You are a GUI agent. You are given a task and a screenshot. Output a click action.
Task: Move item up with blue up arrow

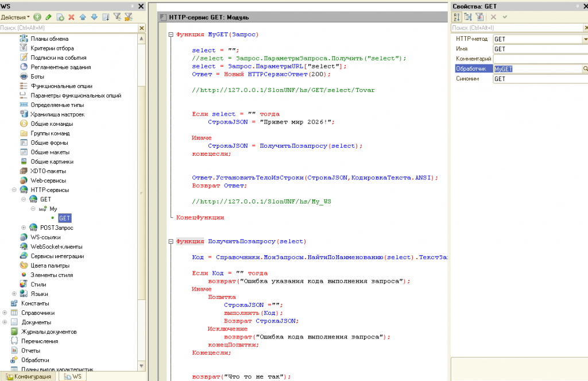pos(83,17)
